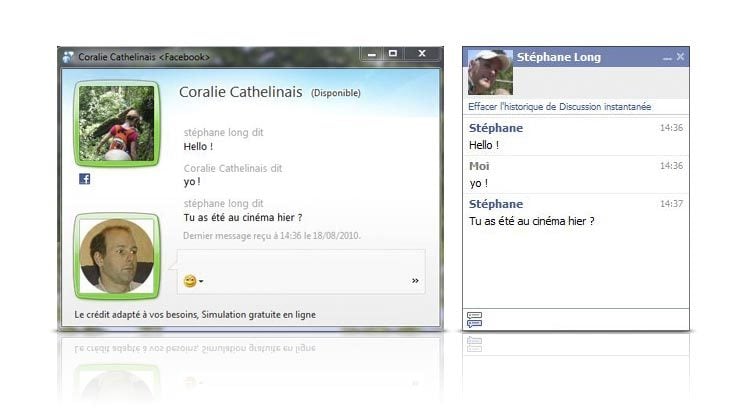Click the chat bubbles icon in Facebook chat

pos(474,320)
